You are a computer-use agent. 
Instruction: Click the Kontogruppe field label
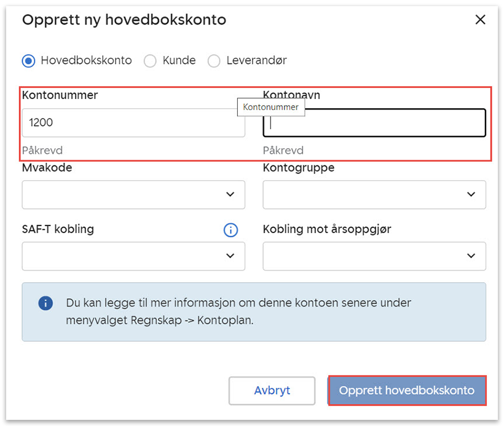299,168
